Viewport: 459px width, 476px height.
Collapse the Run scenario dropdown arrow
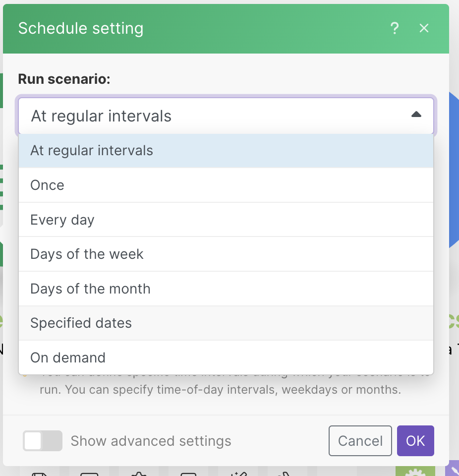[x=416, y=115]
